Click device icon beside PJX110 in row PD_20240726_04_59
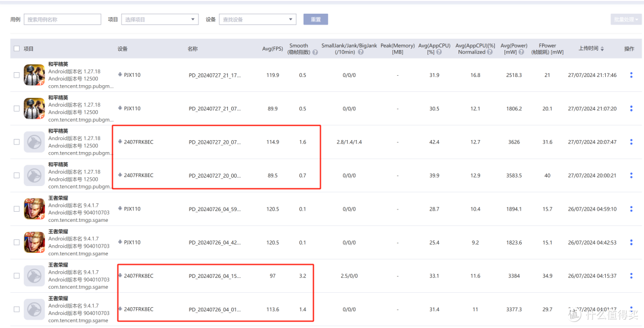 (x=120, y=209)
